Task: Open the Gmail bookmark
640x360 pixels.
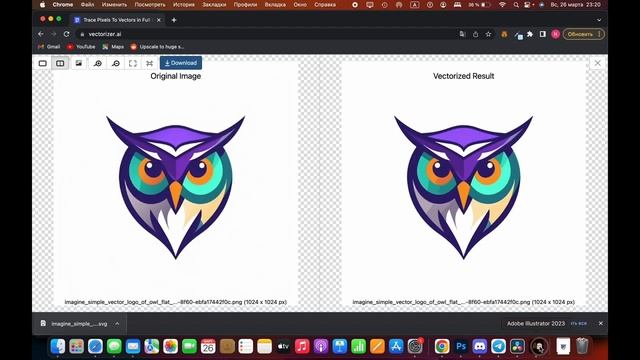Action: (x=49, y=47)
